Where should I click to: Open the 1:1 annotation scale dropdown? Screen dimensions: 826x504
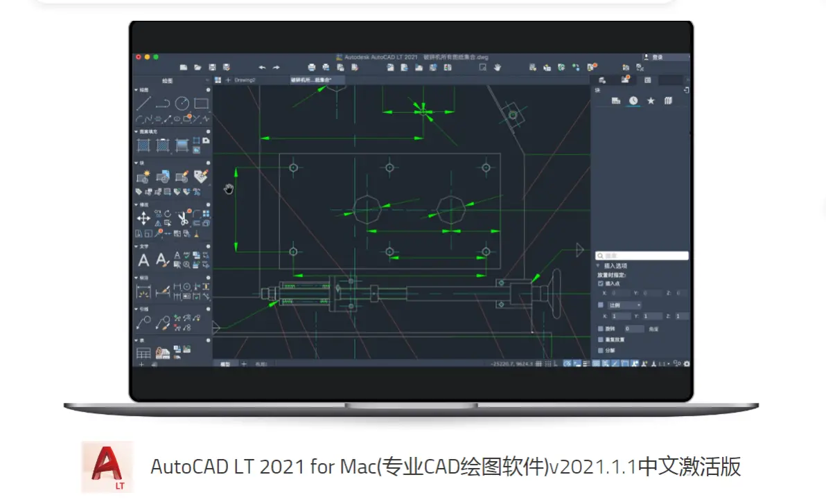(x=663, y=363)
